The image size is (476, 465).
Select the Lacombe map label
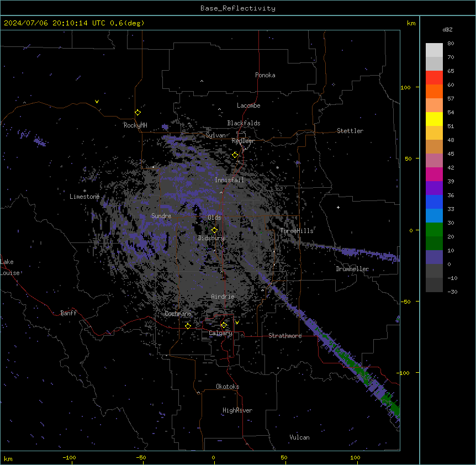pos(248,105)
